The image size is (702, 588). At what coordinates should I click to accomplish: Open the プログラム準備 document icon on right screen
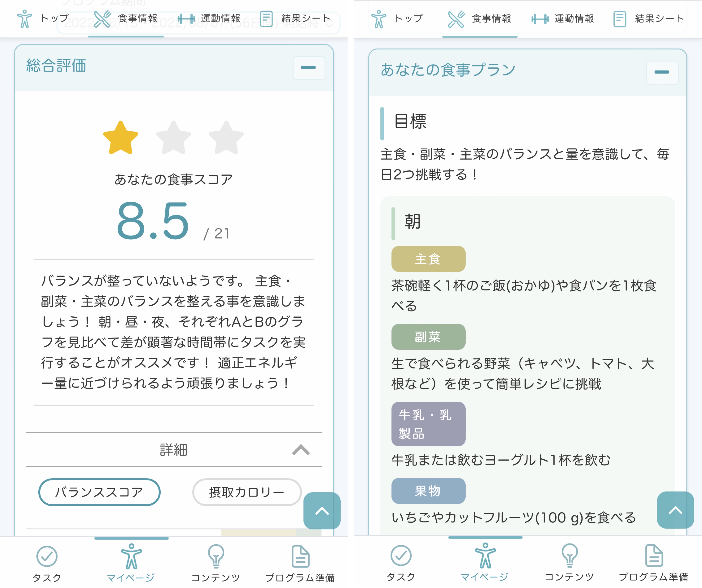click(x=654, y=556)
